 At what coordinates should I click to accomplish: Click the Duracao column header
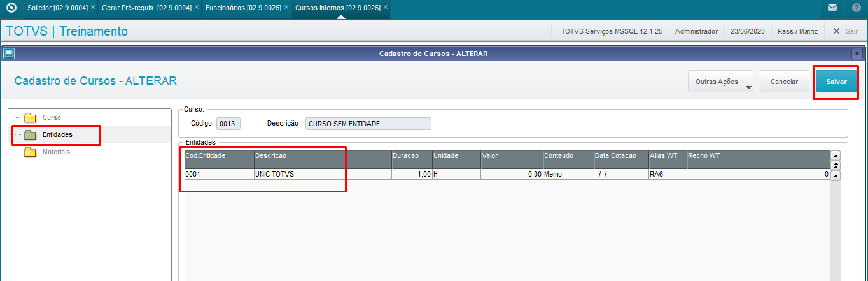click(x=412, y=159)
